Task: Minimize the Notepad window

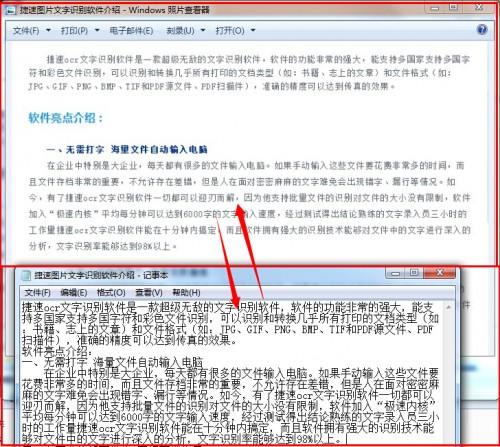Action: click(396, 273)
